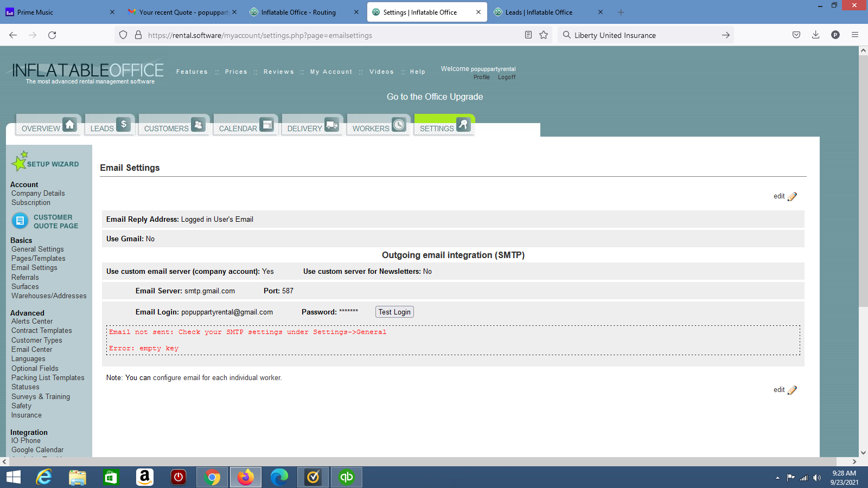The height and width of the screenshot is (488, 868).
Task: Open the Firefox application menu
Action: coord(855,35)
